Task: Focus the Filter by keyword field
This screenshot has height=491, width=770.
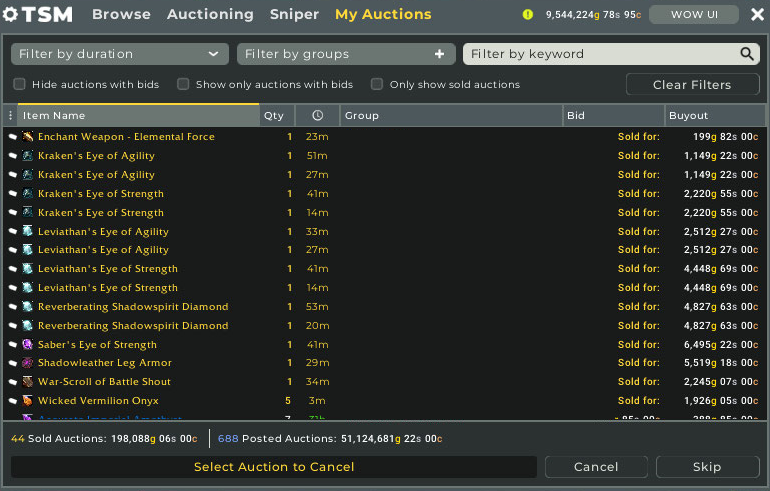Action: (600, 54)
